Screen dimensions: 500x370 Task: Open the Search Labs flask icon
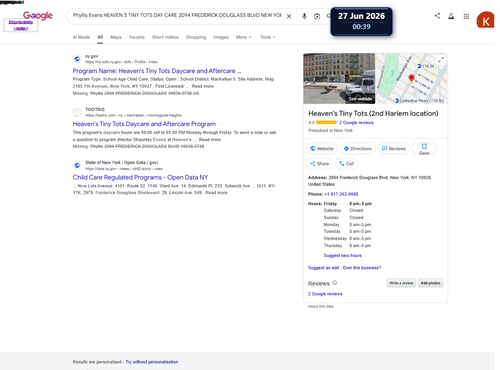coord(451,16)
